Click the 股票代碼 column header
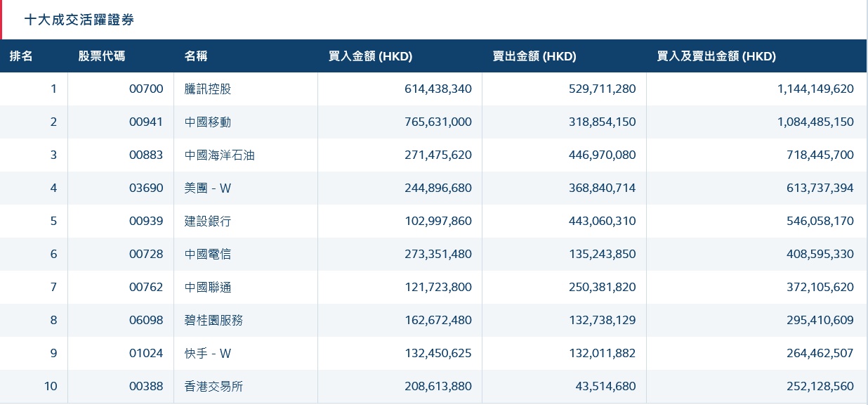 (x=102, y=56)
